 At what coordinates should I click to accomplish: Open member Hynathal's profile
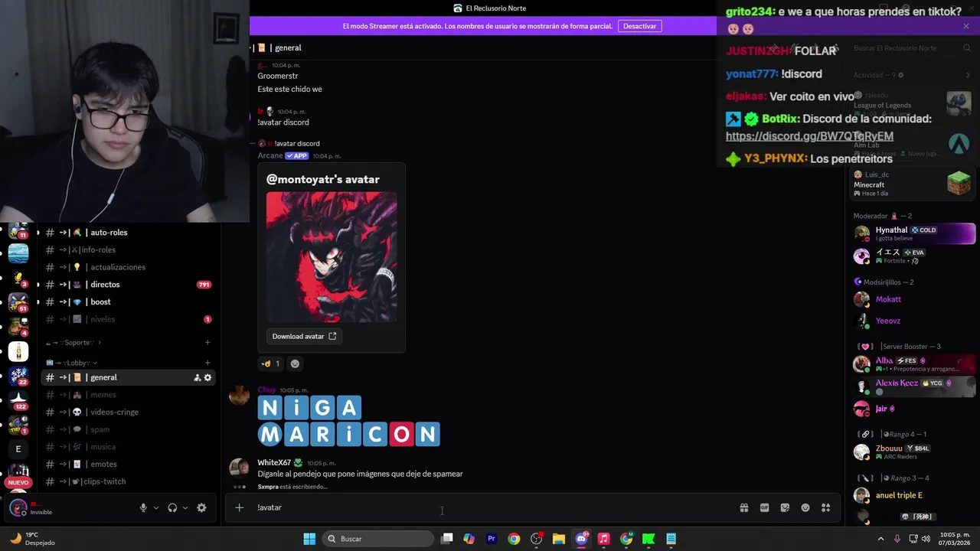[x=914, y=233]
